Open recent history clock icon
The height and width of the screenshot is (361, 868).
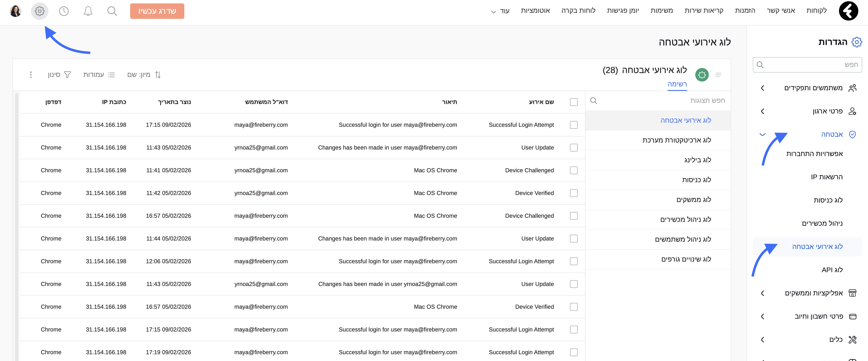64,11
